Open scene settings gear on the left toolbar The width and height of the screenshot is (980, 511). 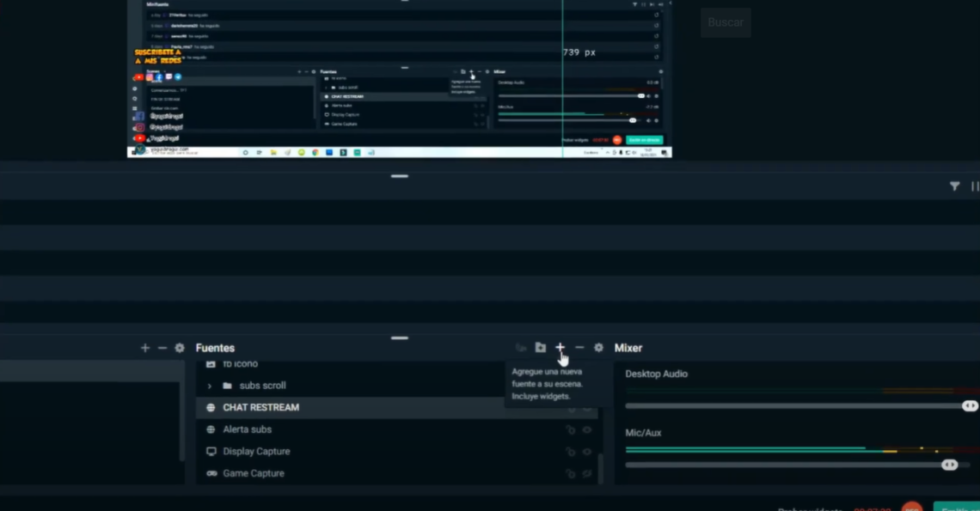coord(179,348)
